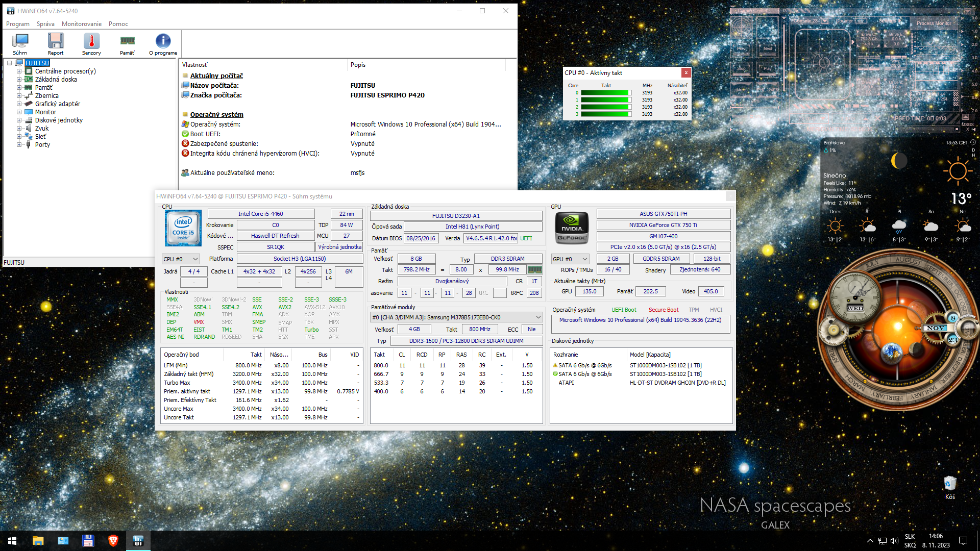Expand the Diskové jednotky tree node
Viewport: 980px width, 551px height.
19,120
